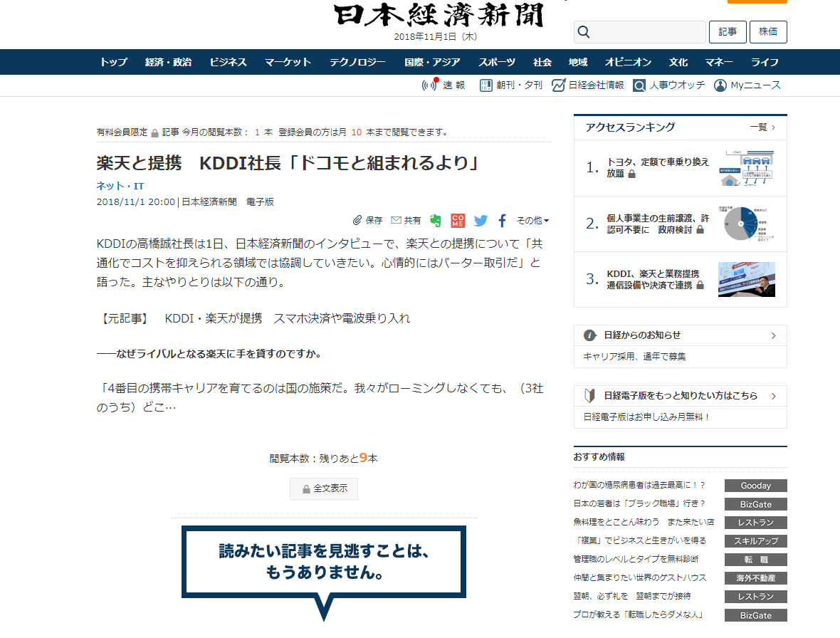This screenshot has width=840, height=638.
Task: Open the オピニオン navigation item
Action: point(628,62)
